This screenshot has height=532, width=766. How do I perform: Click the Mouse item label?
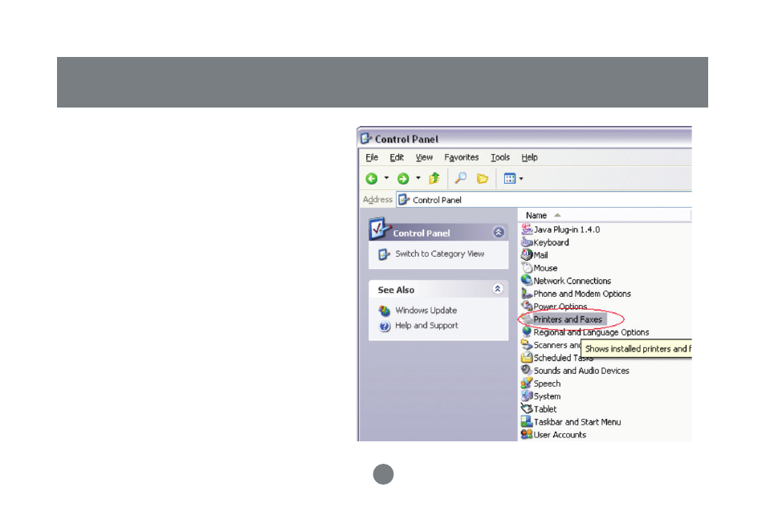point(545,268)
